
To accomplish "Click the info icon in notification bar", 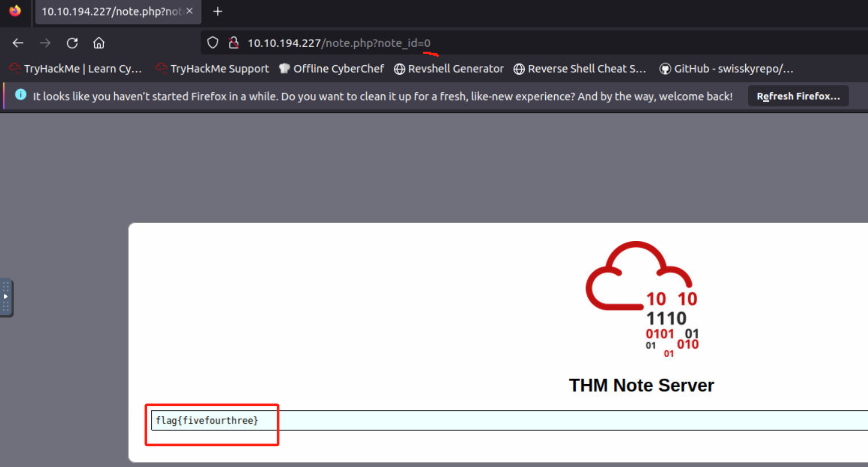I will [x=21, y=94].
